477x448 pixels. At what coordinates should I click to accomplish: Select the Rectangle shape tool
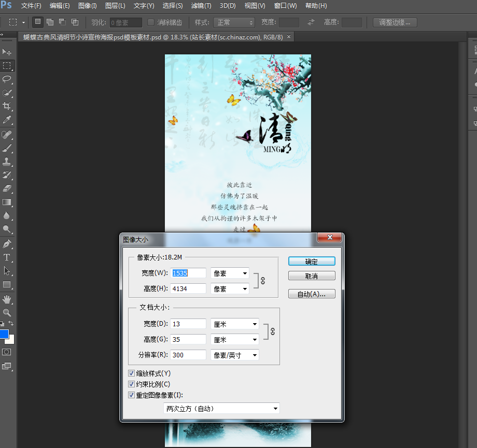click(x=7, y=284)
